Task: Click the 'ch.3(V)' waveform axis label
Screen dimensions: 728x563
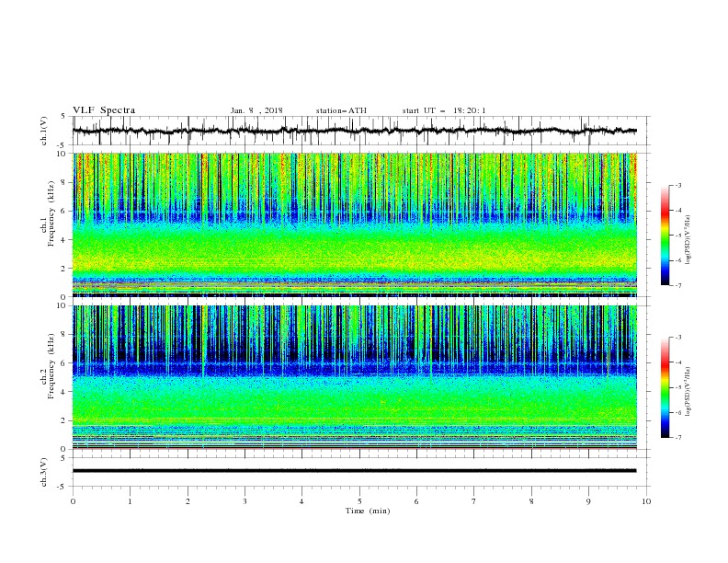Action: (44, 472)
